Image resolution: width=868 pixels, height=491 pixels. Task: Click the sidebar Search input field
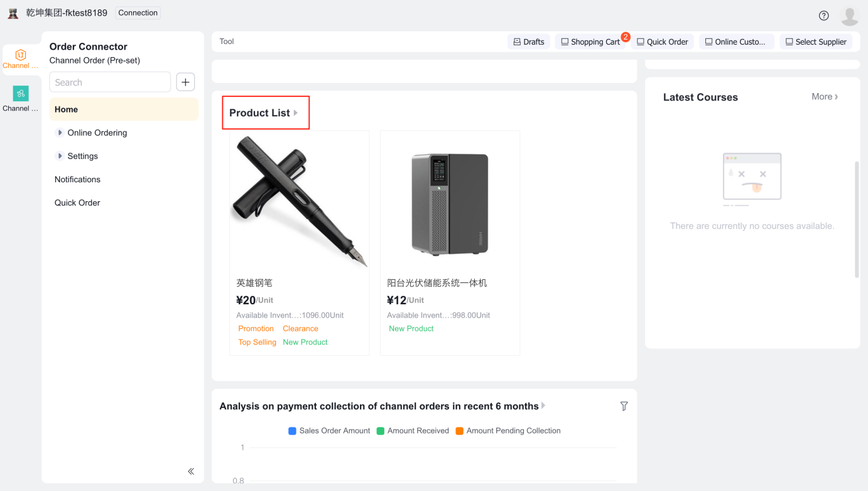(110, 82)
